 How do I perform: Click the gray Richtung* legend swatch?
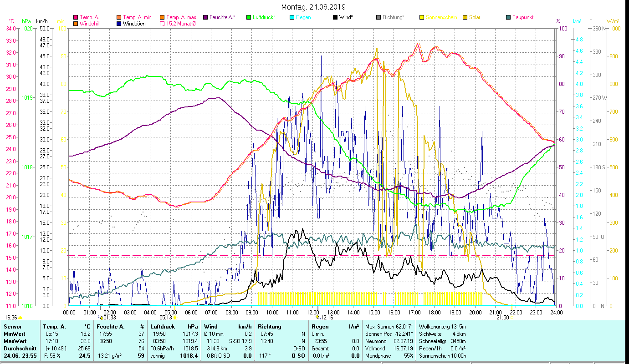378,17
